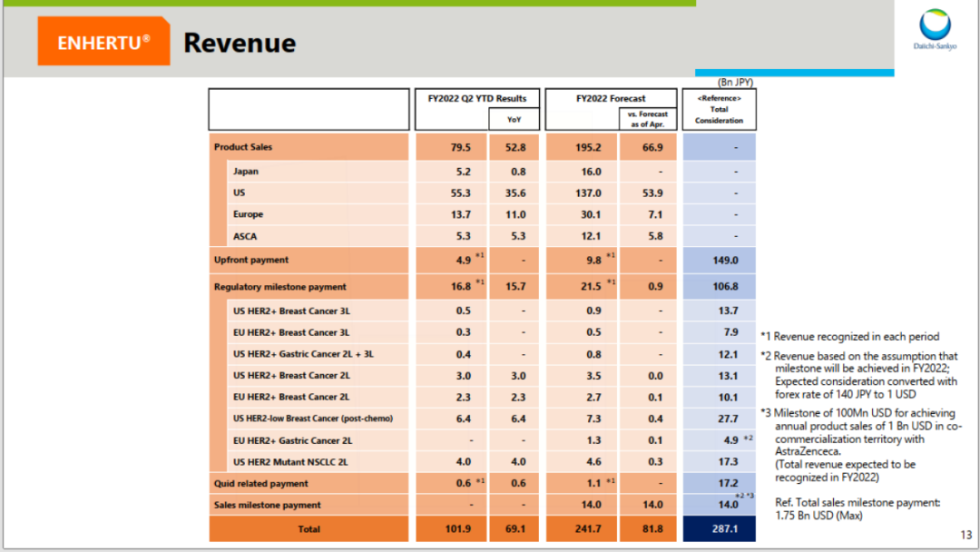980x552 pixels.
Task: Click the Revenue slide title
Action: coord(240,43)
